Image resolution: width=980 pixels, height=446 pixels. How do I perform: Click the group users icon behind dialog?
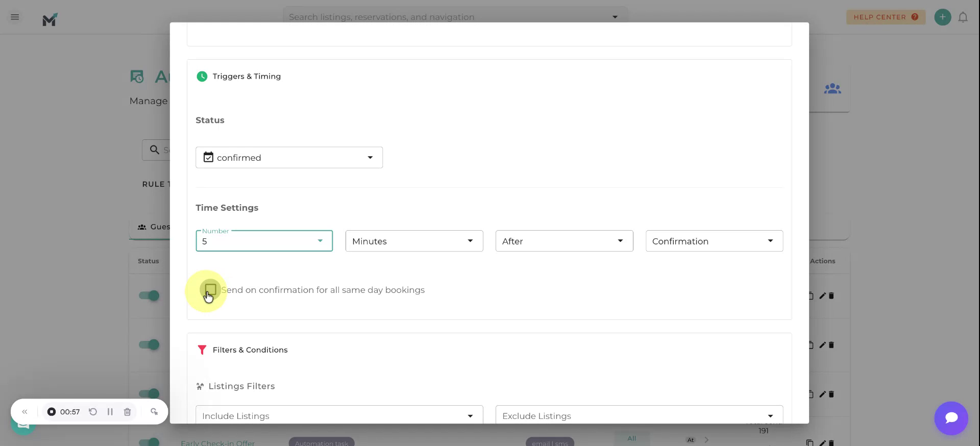(x=832, y=89)
